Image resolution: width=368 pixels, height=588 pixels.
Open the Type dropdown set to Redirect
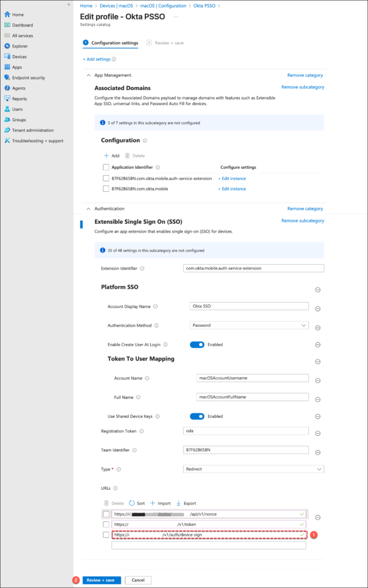point(253,469)
